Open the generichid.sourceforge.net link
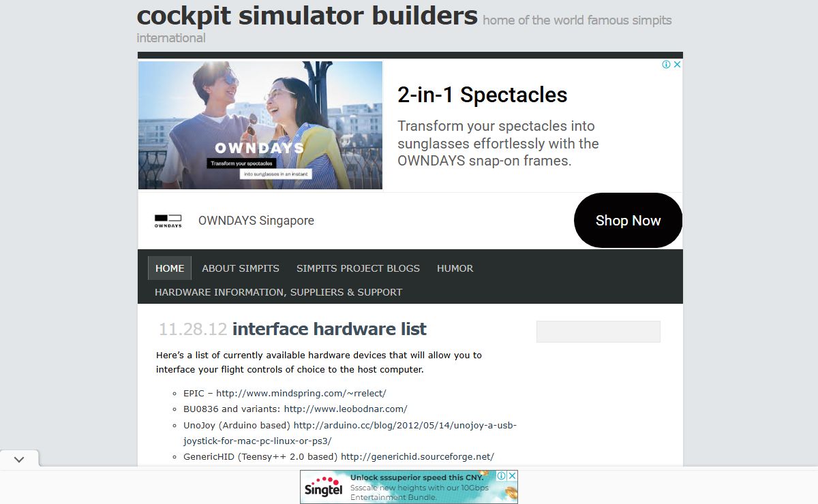Image resolution: width=818 pixels, height=504 pixels. point(417,456)
